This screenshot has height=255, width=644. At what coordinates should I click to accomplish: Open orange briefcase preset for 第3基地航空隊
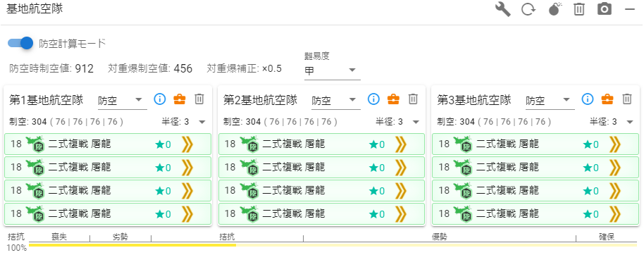pos(607,99)
